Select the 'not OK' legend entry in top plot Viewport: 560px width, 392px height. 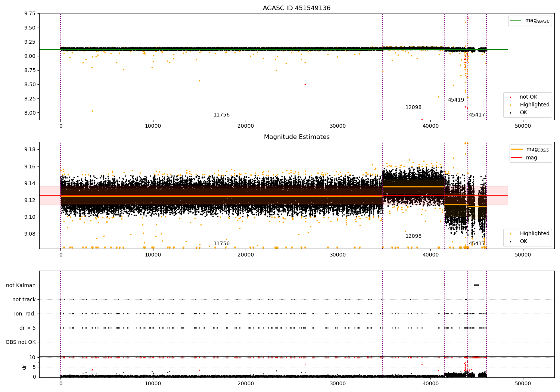pyautogui.click(x=528, y=97)
